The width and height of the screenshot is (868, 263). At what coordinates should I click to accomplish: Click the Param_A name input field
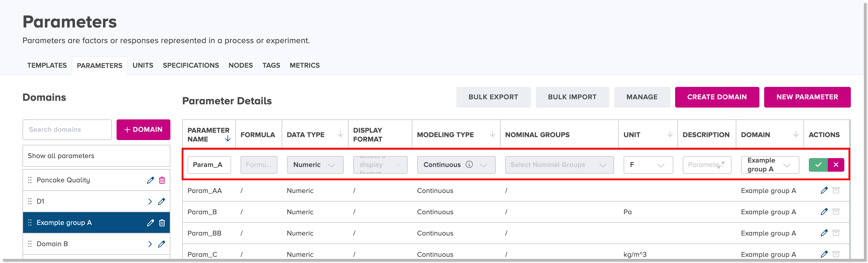209,165
